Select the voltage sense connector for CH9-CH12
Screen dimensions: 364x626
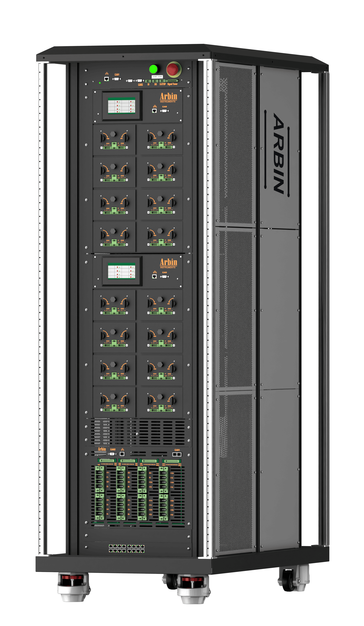tap(149, 461)
